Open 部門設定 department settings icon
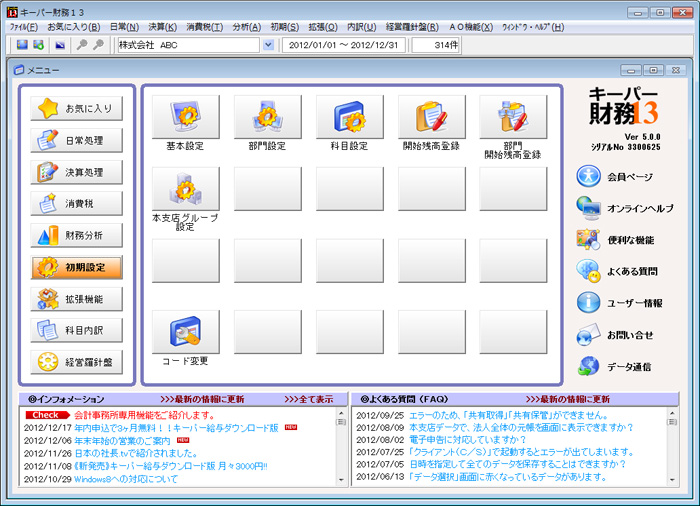The image size is (700, 506). [268, 117]
